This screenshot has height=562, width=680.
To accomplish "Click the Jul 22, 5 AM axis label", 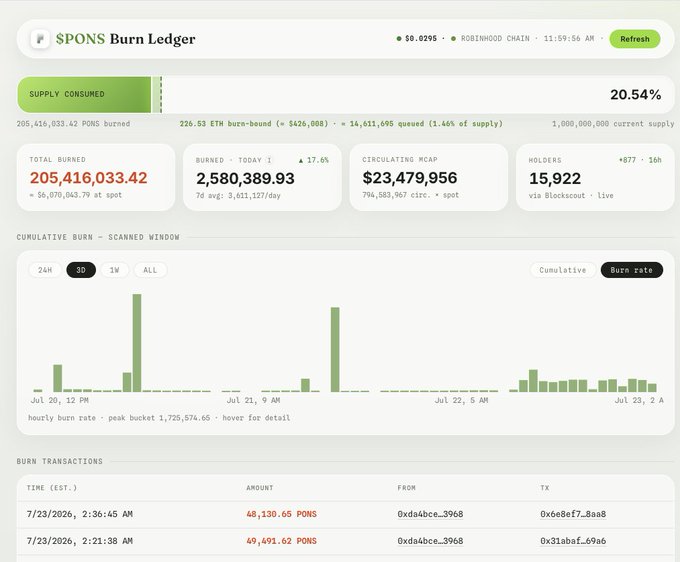I will [x=461, y=400].
